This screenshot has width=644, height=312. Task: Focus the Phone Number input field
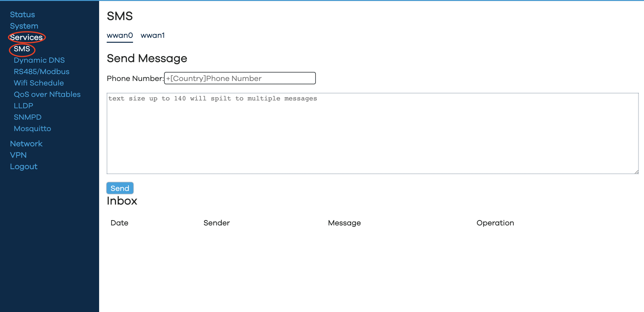pyautogui.click(x=240, y=78)
